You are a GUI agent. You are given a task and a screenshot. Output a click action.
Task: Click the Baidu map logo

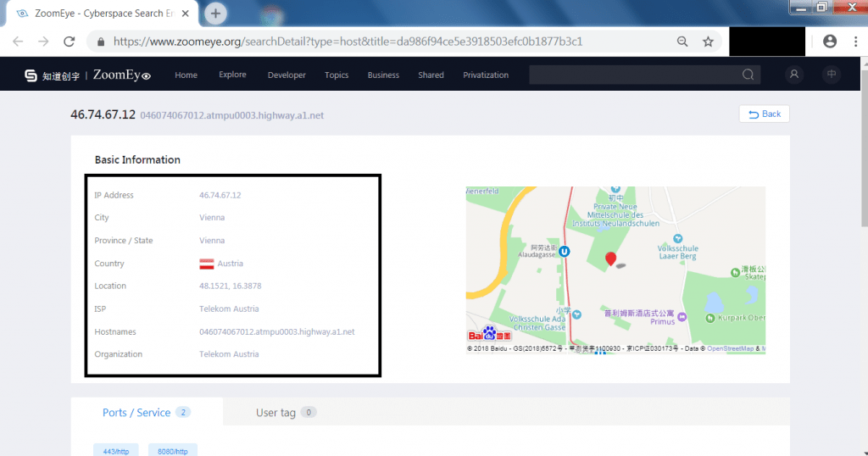489,334
